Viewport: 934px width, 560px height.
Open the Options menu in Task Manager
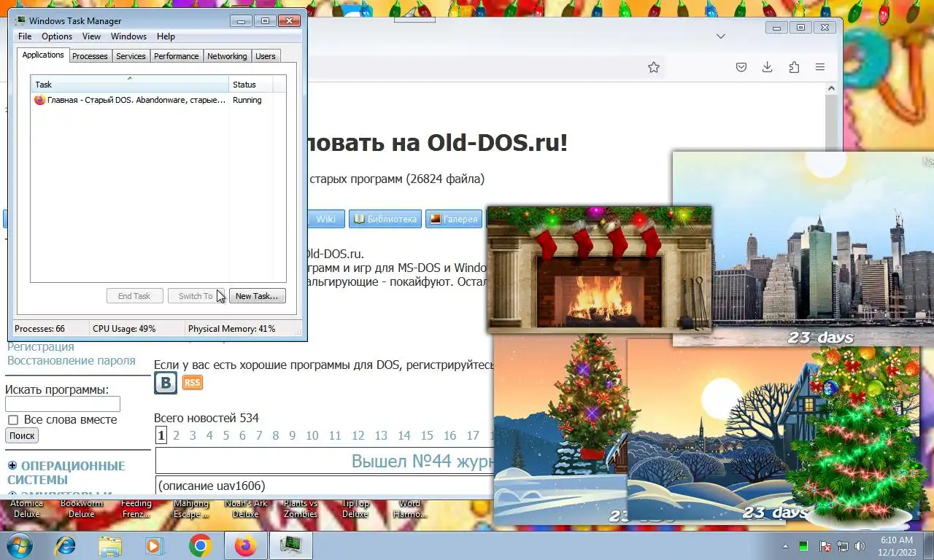57,36
